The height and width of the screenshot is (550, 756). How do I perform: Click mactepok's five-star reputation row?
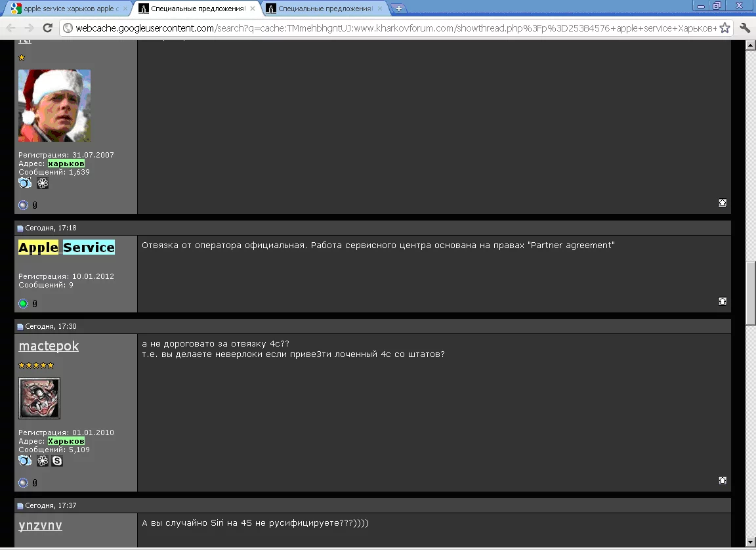coord(36,366)
